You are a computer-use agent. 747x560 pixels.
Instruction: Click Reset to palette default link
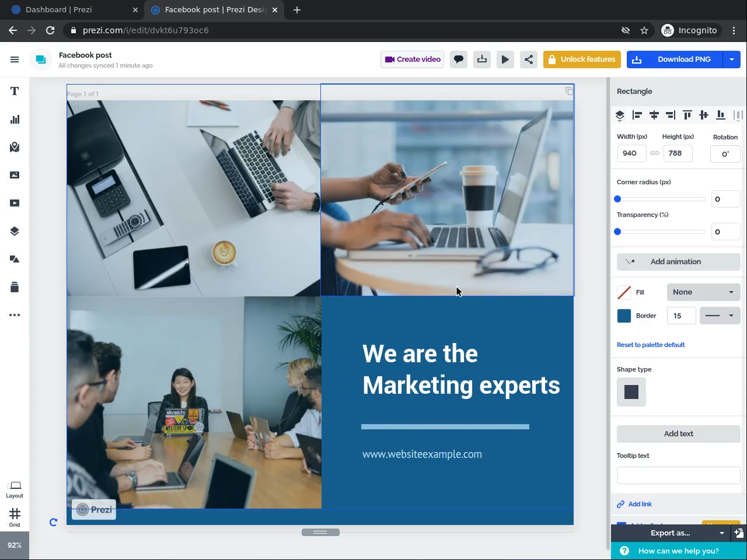coord(651,345)
